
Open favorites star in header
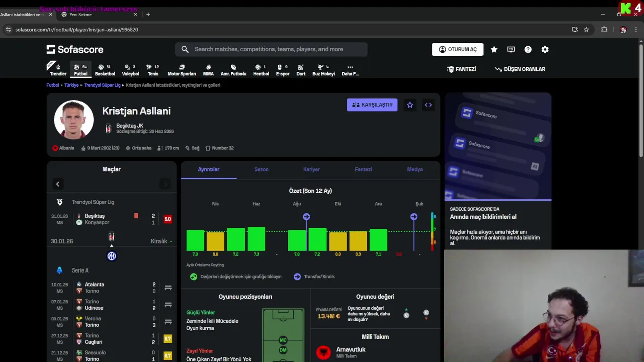pos(494,49)
